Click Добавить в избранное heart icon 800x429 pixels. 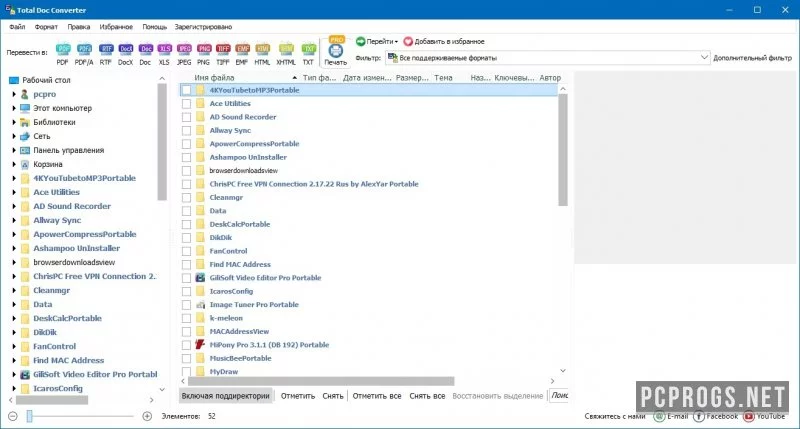[x=408, y=41]
